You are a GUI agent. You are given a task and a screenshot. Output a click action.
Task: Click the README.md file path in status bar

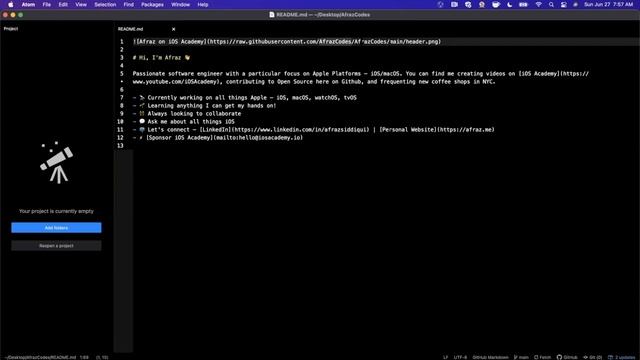click(41, 357)
